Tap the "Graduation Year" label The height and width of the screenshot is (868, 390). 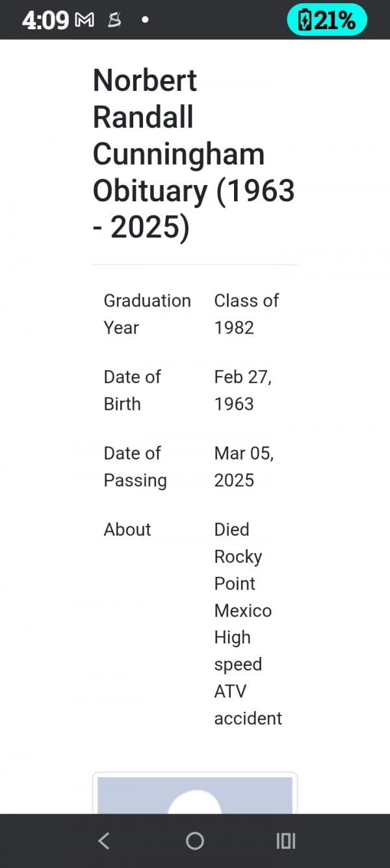[147, 314]
